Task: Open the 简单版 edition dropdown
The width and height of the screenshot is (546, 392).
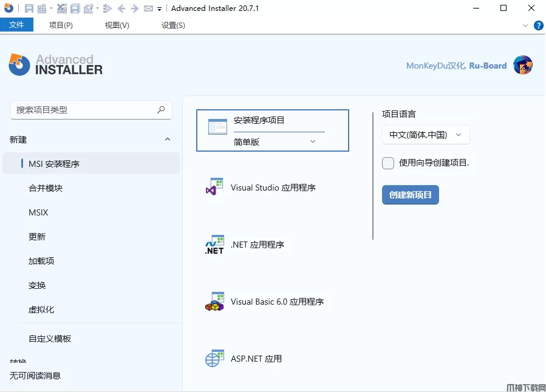Action: pyautogui.click(x=275, y=142)
